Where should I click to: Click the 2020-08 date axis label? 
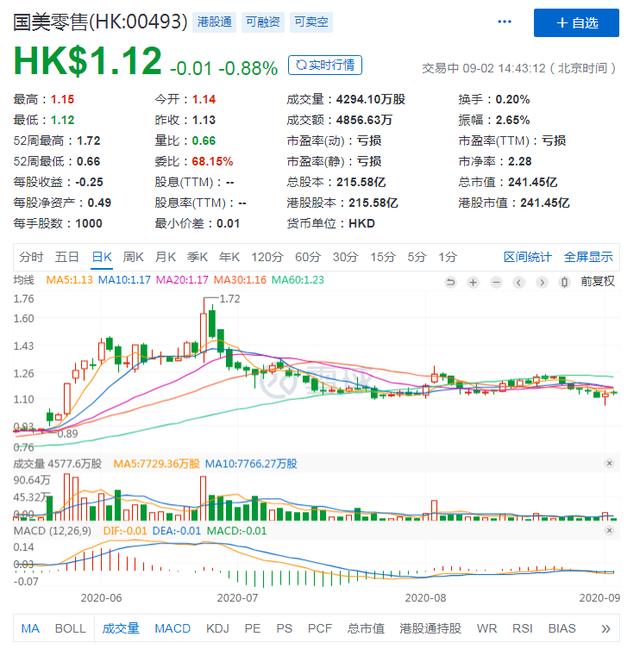click(x=426, y=598)
